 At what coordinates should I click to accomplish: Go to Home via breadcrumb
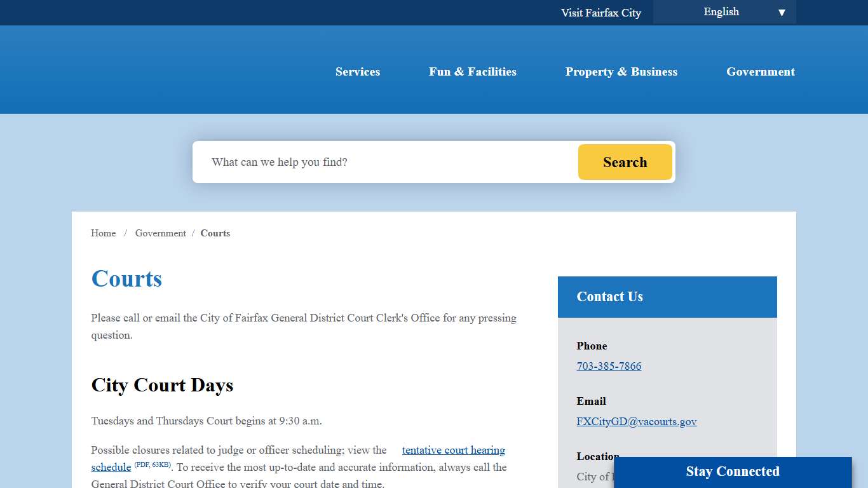point(104,233)
